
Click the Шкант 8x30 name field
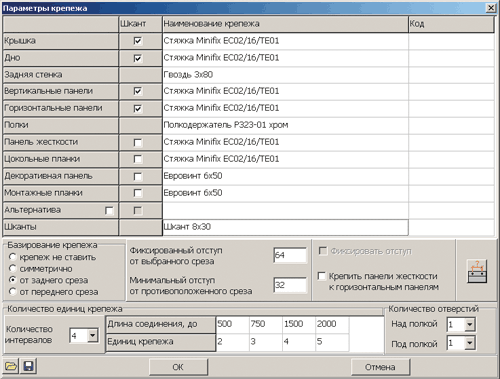click(x=285, y=227)
